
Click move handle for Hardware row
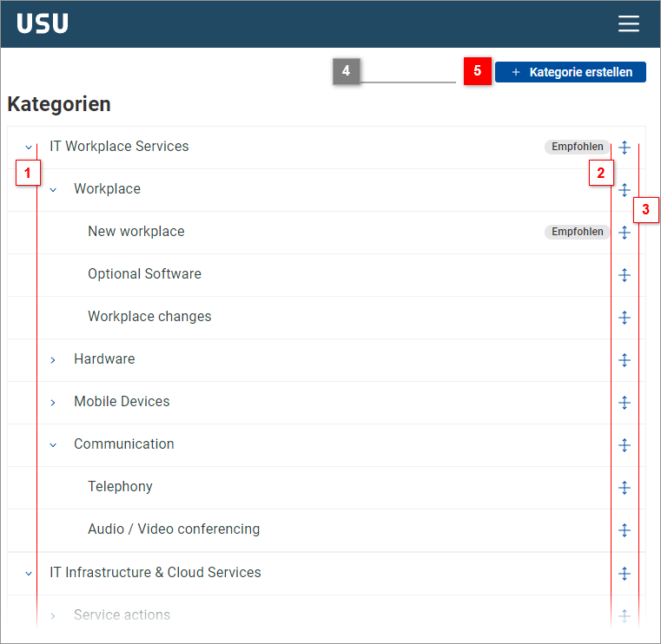pyautogui.click(x=624, y=360)
